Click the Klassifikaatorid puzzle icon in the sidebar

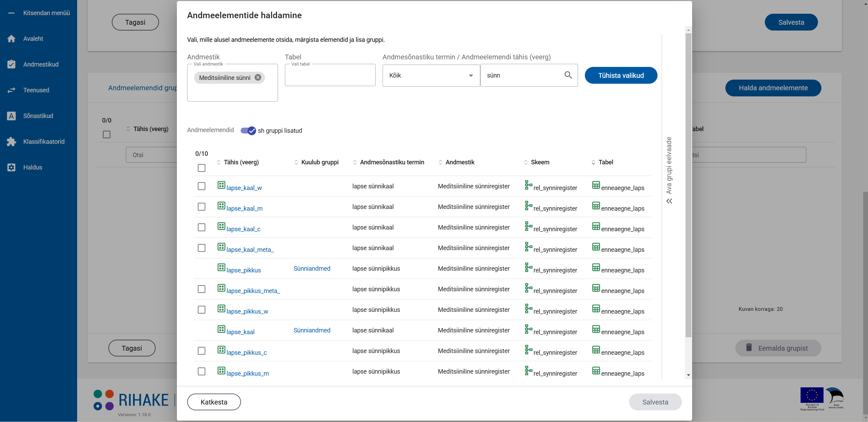click(11, 142)
